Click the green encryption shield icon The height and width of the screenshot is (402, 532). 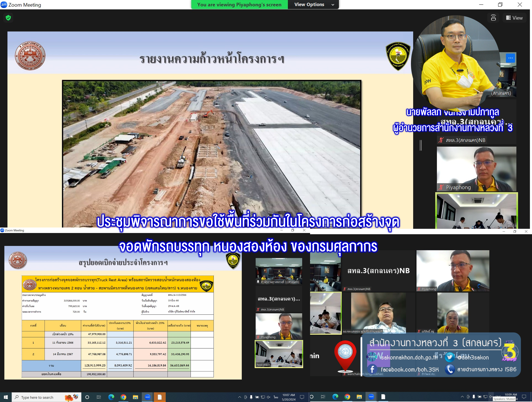click(x=8, y=18)
